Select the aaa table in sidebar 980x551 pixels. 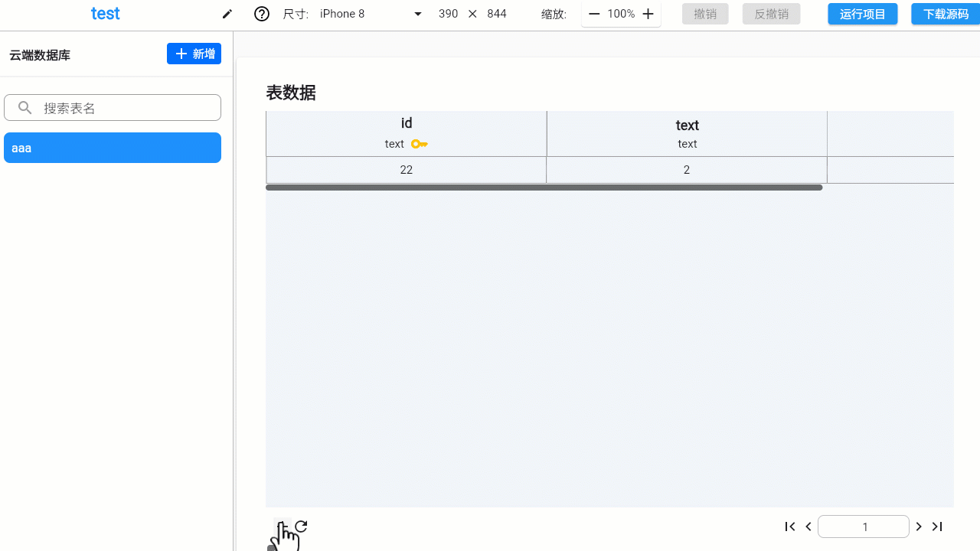click(x=113, y=148)
